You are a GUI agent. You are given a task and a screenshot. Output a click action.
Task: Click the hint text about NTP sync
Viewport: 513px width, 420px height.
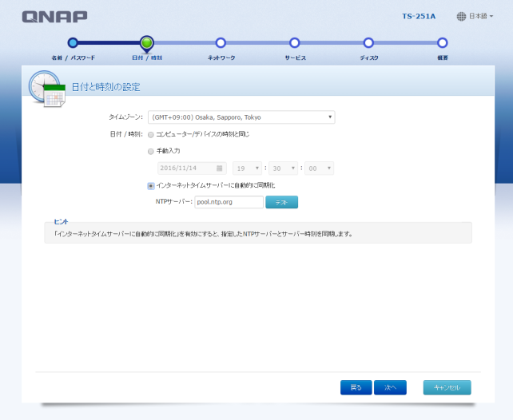point(203,234)
